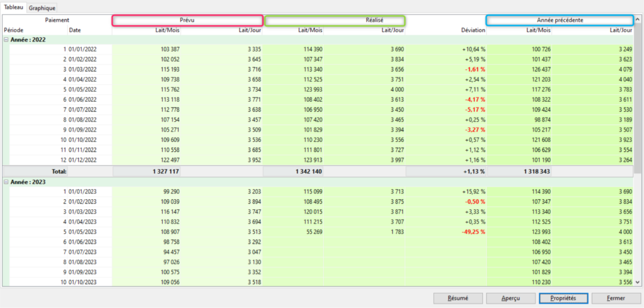644x308 pixels.
Task: Click Prévu value 103 387
Action: tap(170, 49)
